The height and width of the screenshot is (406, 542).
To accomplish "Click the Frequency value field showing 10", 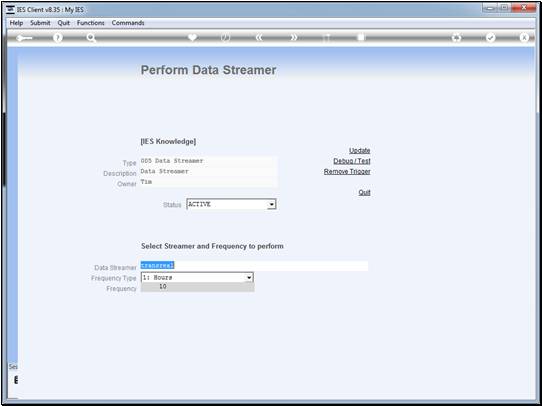I will coord(197,287).
